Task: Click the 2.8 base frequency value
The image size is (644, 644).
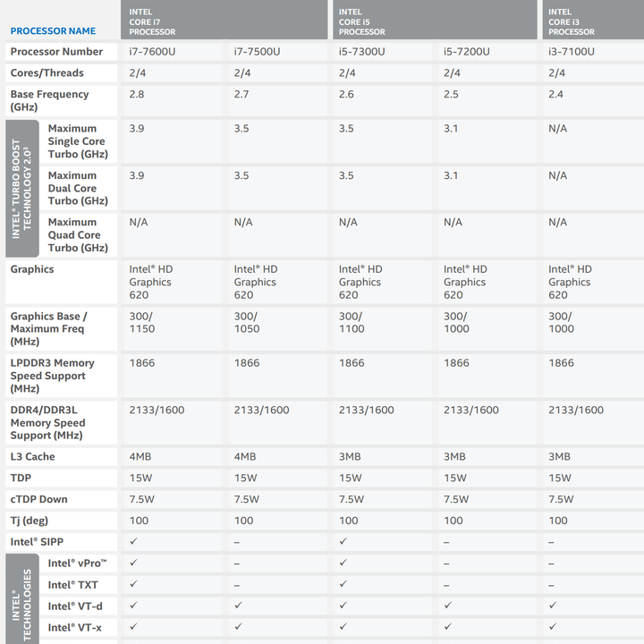Action: click(137, 95)
